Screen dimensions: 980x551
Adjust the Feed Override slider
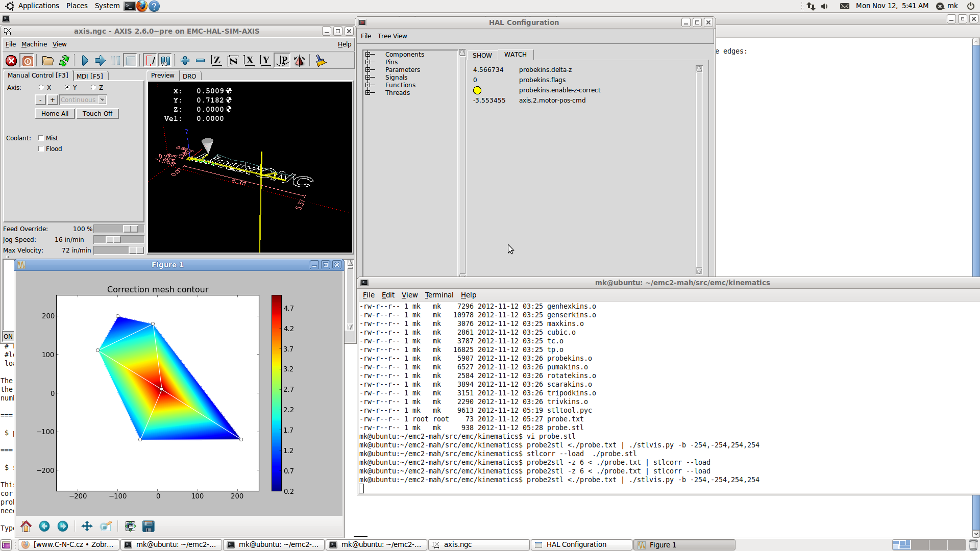(x=131, y=229)
